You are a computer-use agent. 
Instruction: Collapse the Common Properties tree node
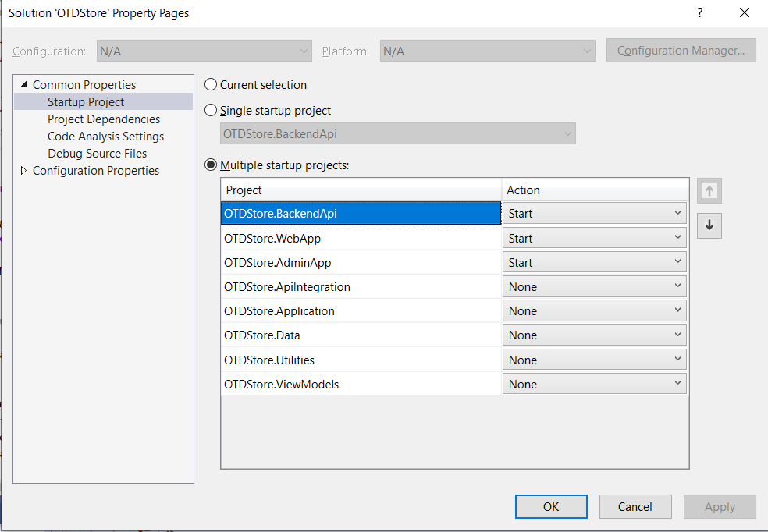point(23,85)
